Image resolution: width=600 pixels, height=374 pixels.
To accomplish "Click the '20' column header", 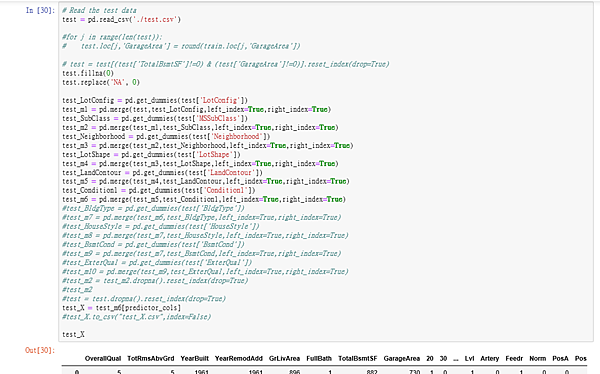I will click(430, 359).
